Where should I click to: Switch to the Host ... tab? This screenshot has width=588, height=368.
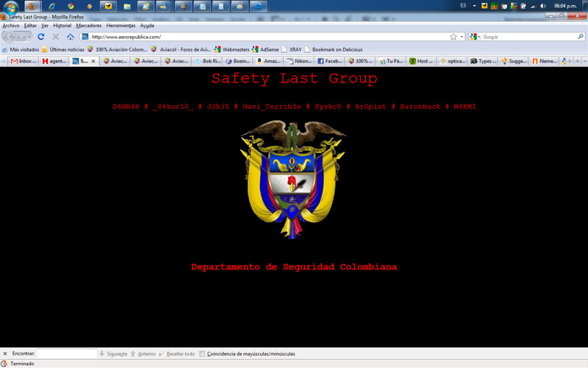(421, 61)
